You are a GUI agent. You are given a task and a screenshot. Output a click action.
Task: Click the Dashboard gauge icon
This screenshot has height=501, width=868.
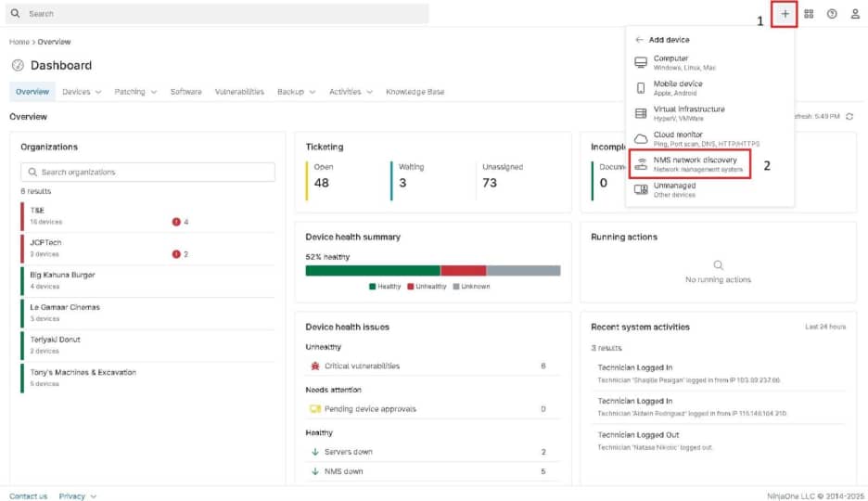[18, 65]
